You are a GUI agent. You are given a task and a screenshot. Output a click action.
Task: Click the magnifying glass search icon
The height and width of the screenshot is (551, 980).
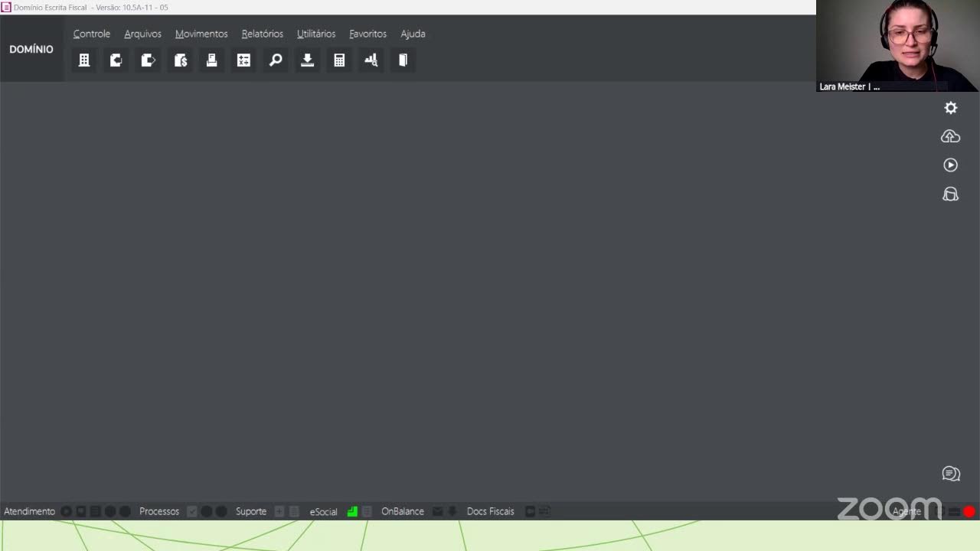(x=276, y=60)
